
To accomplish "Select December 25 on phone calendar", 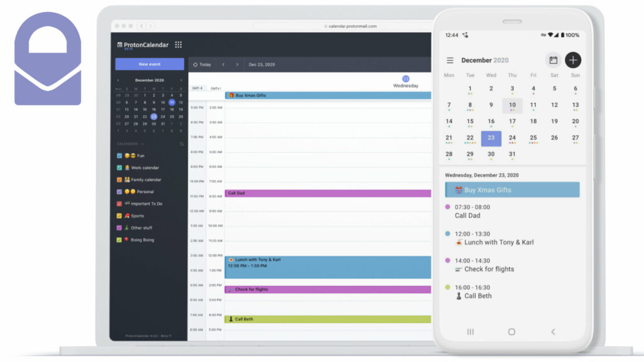I will pos(533,138).
